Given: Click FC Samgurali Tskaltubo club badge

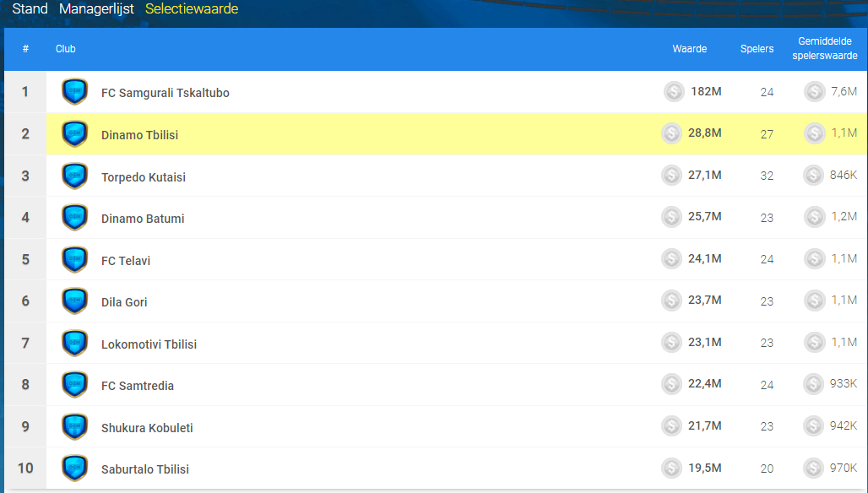Looking at the screenshot, I should [x=75, y=91].
